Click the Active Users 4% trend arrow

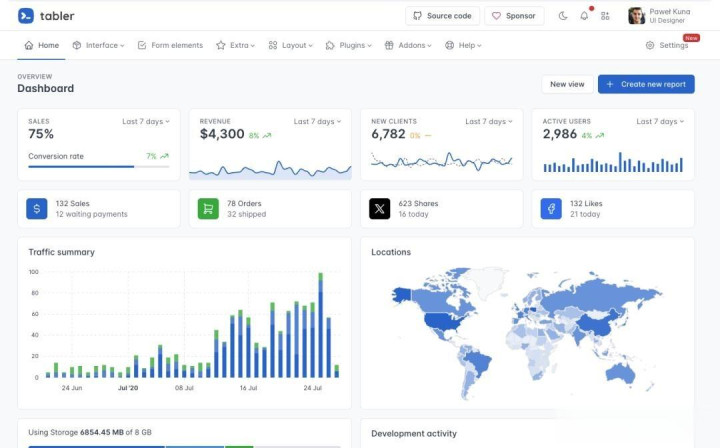click(x=599, y=135)
